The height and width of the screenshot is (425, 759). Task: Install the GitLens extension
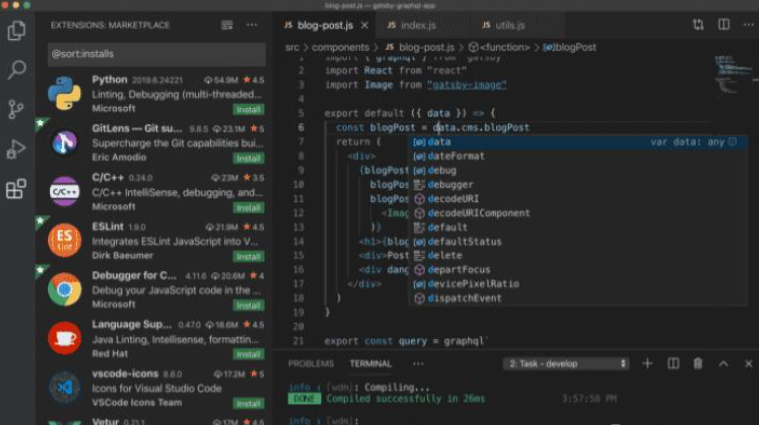click(x=248, y=158)
